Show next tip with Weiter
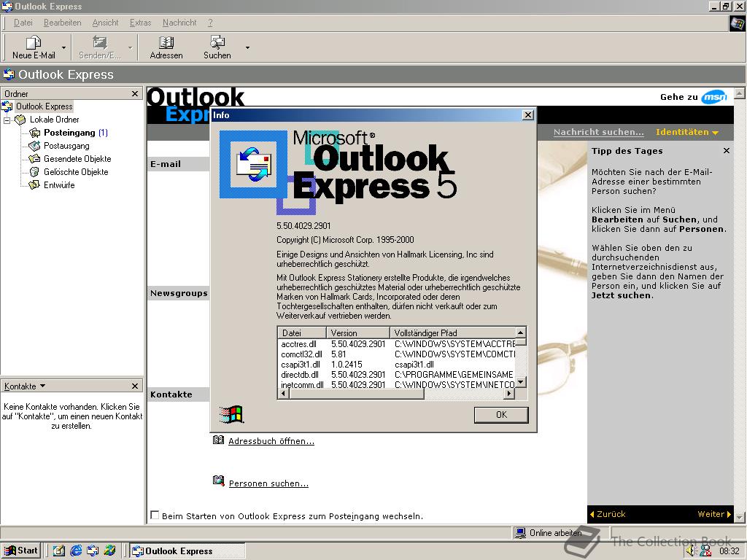The height and width of the screenshot is (560, 747). pyautogui.click(x=714, y=514)
